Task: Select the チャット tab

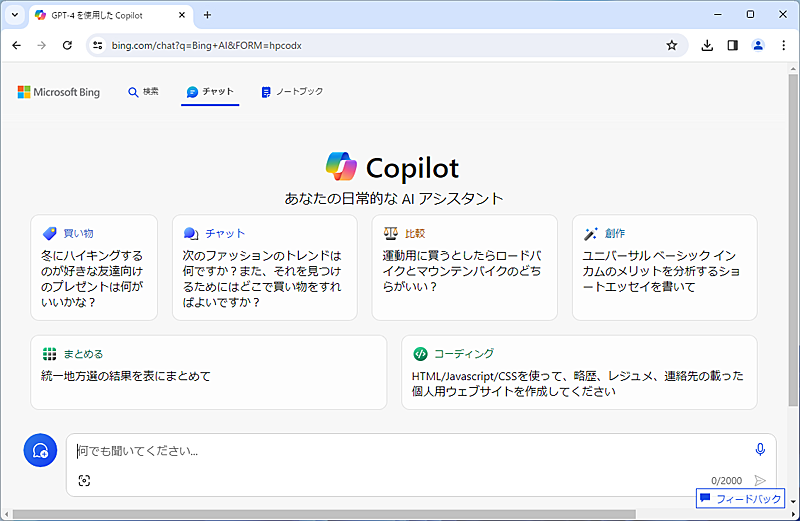Action: (210, 92)
